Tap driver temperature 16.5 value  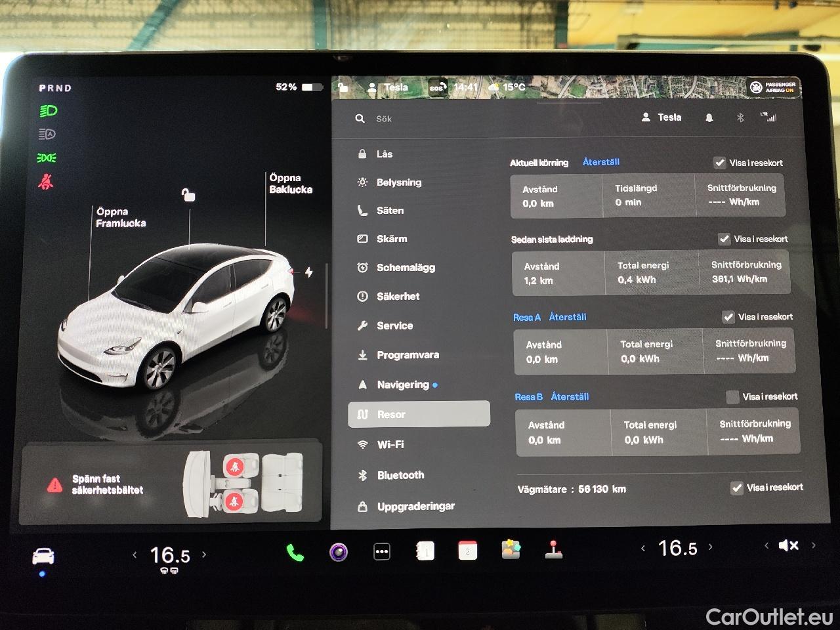coord(170,556)
